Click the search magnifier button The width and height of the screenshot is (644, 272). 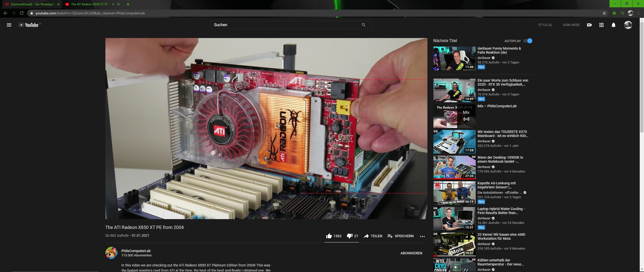(x=364, y=25)
